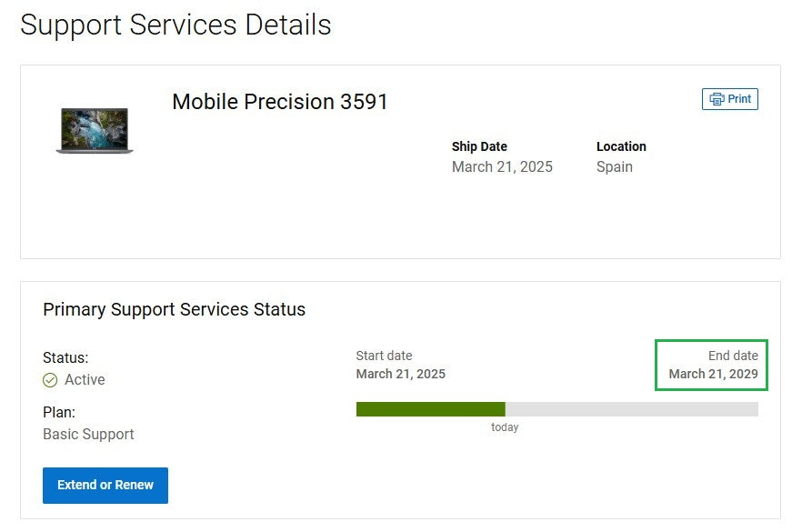Click the Active status text
The image size is (802, 532).
85,379
